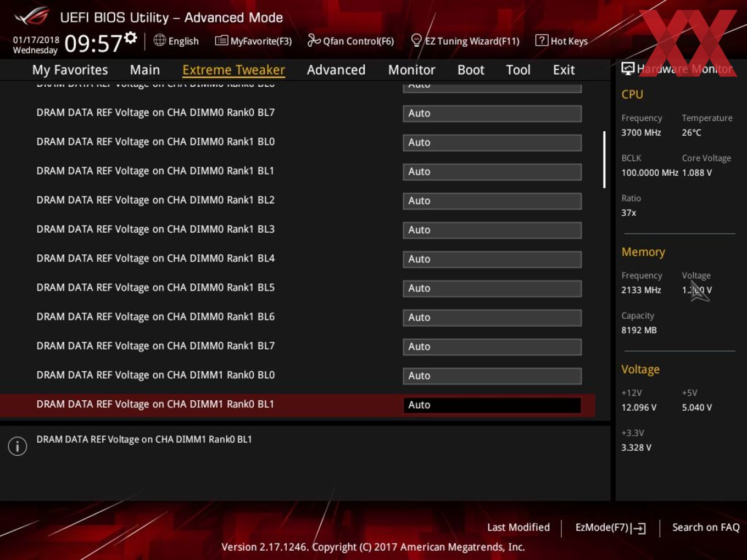Select highlighted row label DIMM1 Rank0 BL1

pyautogui.click(x=155, y=404)
